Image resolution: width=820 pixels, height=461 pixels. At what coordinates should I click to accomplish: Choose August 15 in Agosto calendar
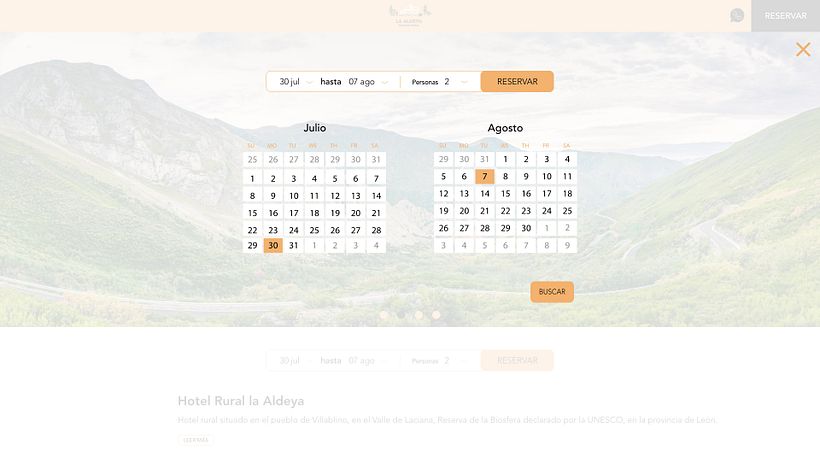click(x=505, y=193)
